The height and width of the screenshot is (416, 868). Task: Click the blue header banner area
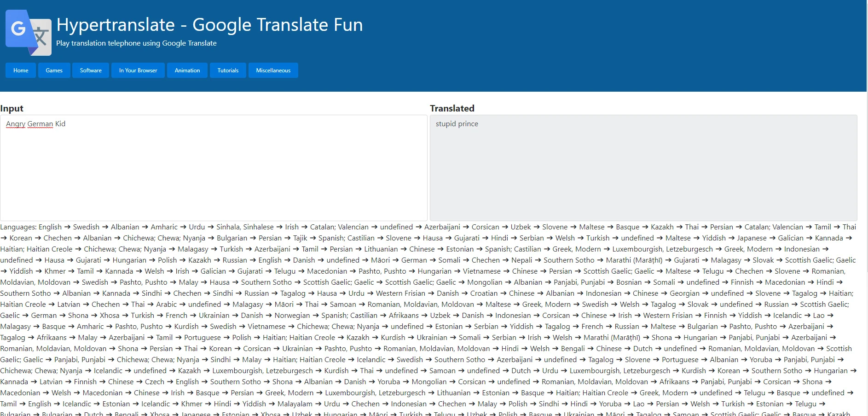[x=552, y=46]
